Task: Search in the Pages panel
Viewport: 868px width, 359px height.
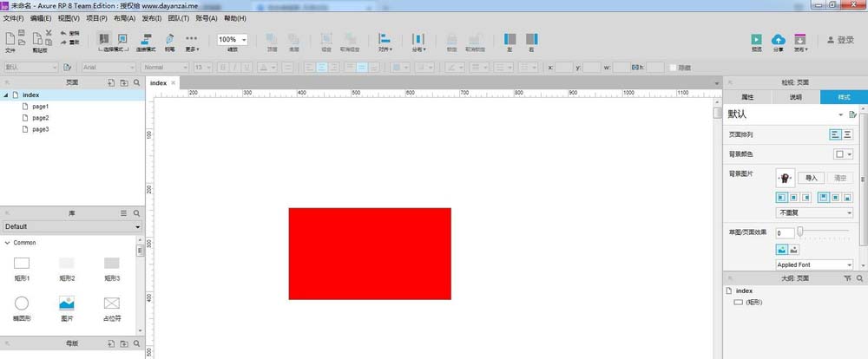Action: pyautogui.click(x=137, y=82)
